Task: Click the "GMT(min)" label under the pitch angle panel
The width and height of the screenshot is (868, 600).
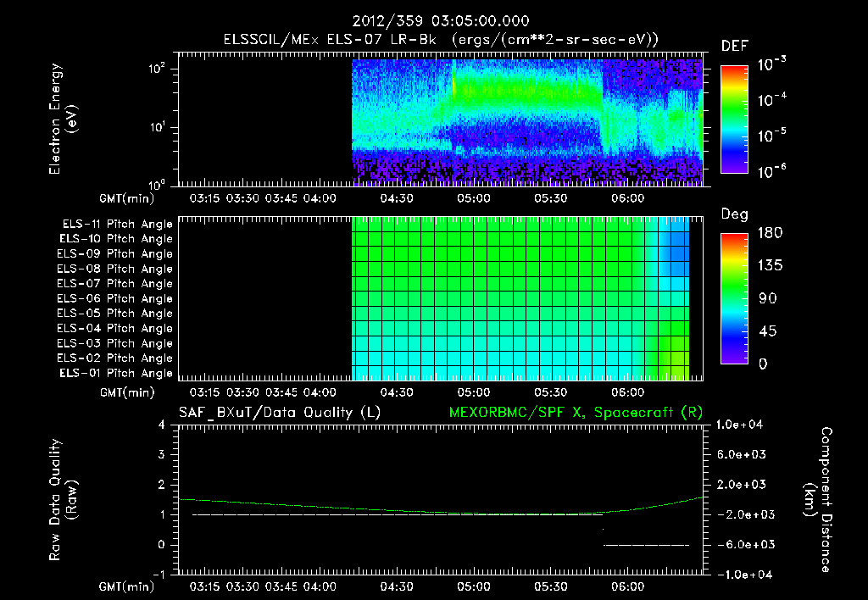Action: [x=127, y=393]
